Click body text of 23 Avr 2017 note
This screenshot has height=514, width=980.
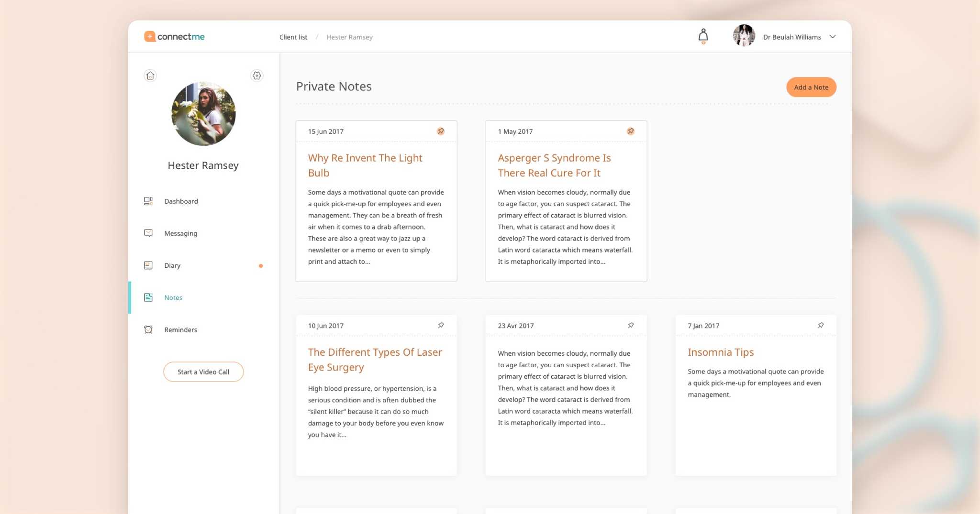pos(565,388)
